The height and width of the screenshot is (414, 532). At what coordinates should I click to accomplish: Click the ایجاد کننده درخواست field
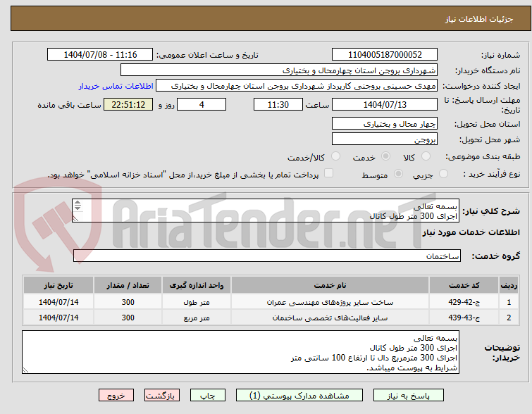[297, 86]
